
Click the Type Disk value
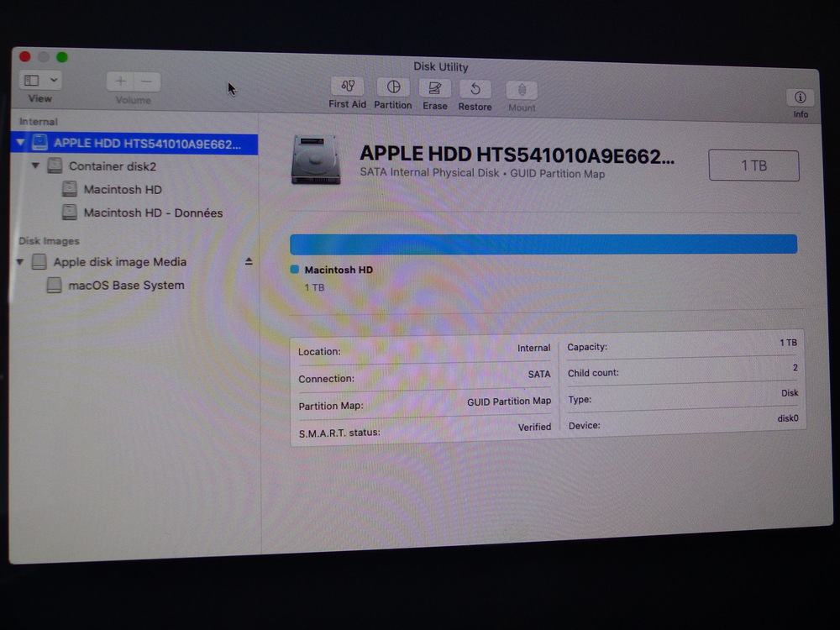pos(790,392)
